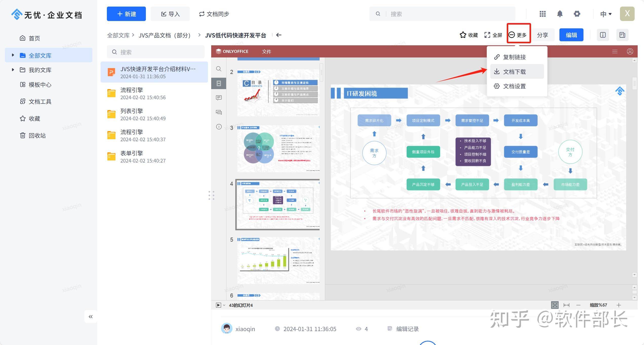Focus the file list 搜索 field
Image resolution: width=644 pixels, height=345 pixels.
(x=155, y=52)
